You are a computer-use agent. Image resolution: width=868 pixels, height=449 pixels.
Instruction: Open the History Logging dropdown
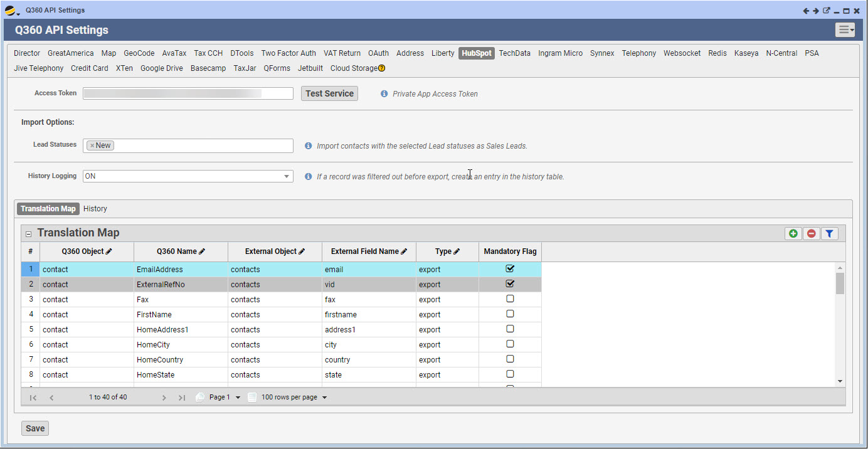point(287,176)
